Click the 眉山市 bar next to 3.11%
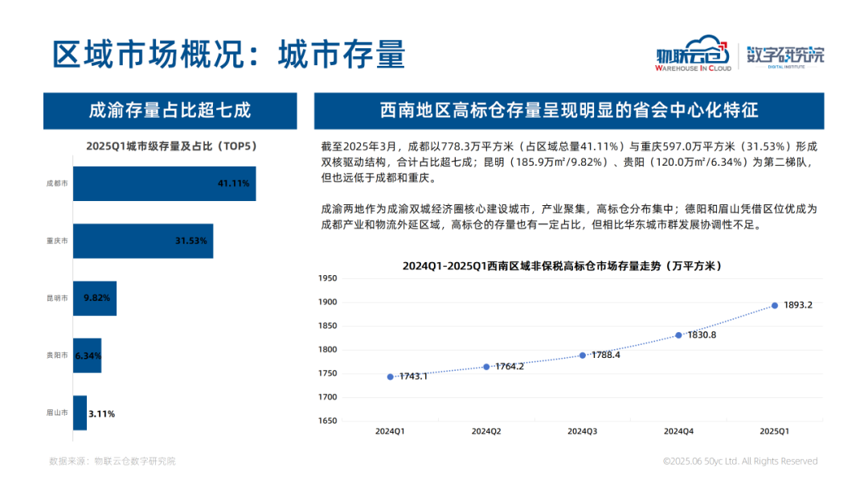868x489 pixels. pos(80,413)
